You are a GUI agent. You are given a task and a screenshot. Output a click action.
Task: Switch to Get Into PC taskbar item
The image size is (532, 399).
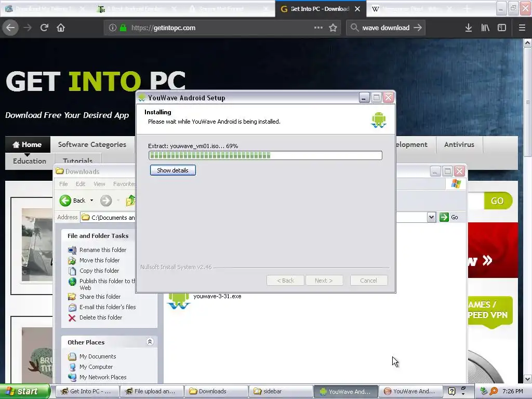pyautogui.click(x=87, y=392)
